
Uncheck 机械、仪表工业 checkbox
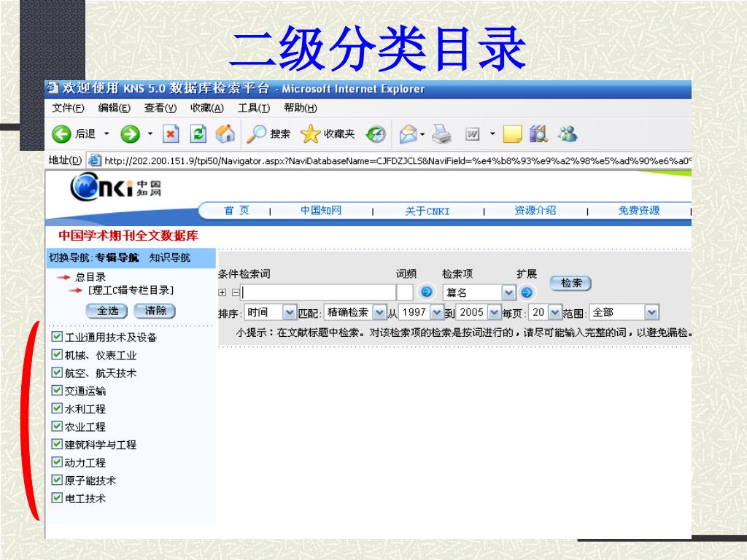coord(57,355)
